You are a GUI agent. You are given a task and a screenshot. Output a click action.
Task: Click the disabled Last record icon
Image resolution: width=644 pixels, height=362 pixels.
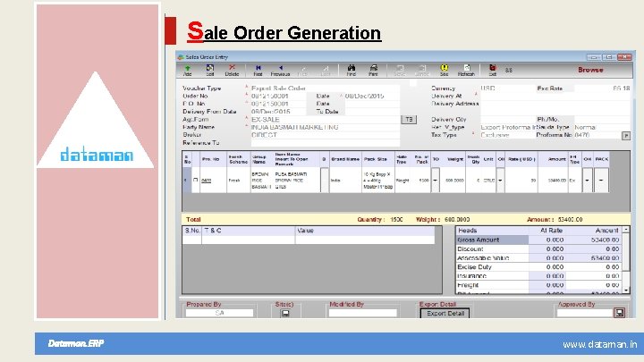coord(326,71)
